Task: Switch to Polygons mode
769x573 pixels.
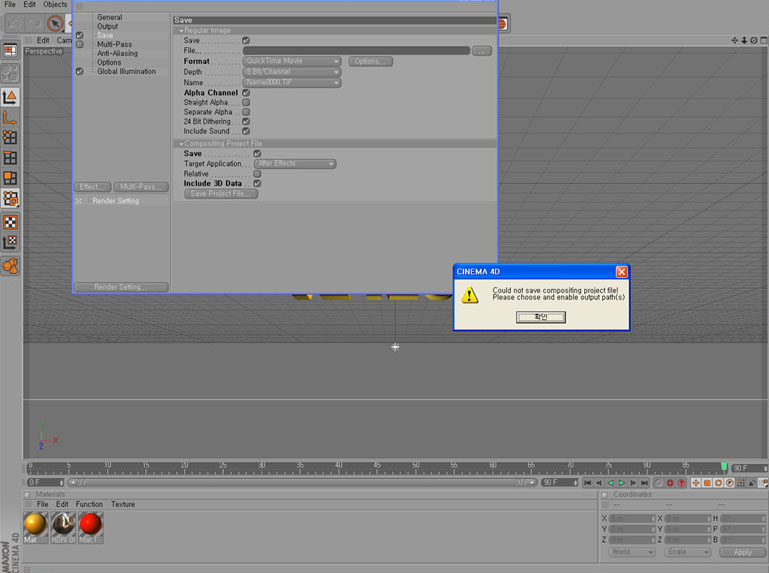Action: coord(10,178)
